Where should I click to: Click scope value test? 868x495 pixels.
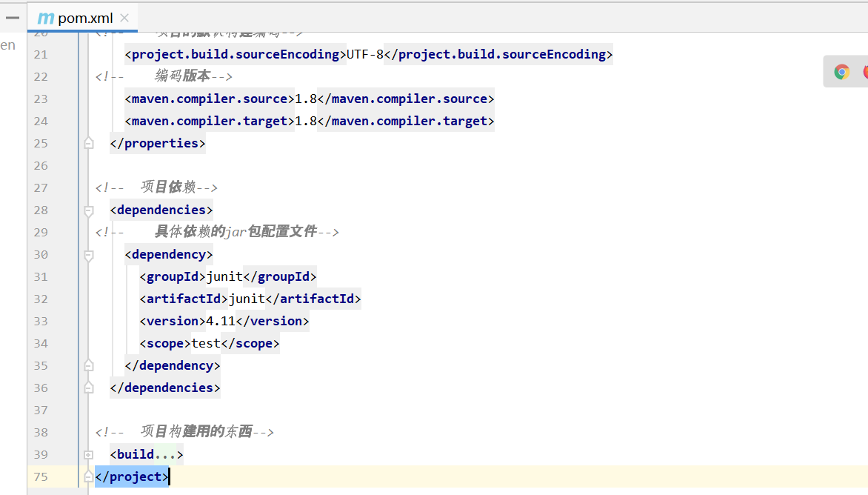[206, 343]
